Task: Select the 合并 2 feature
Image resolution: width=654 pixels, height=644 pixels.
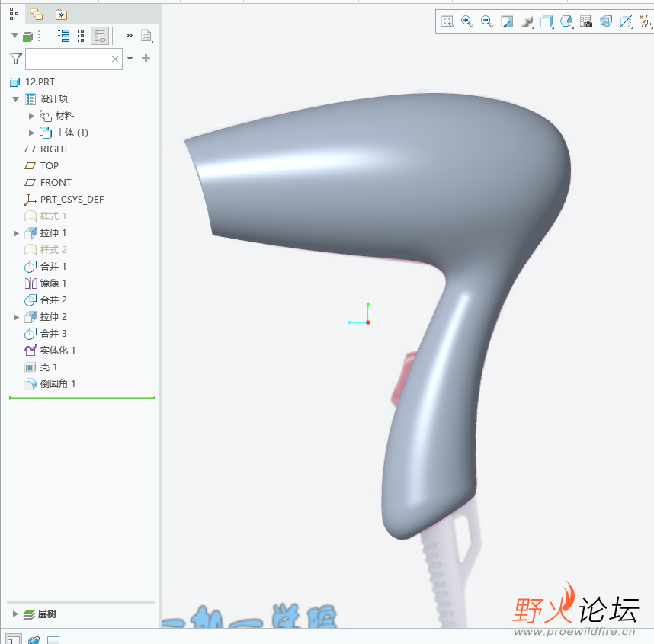Action: (53, 300)
